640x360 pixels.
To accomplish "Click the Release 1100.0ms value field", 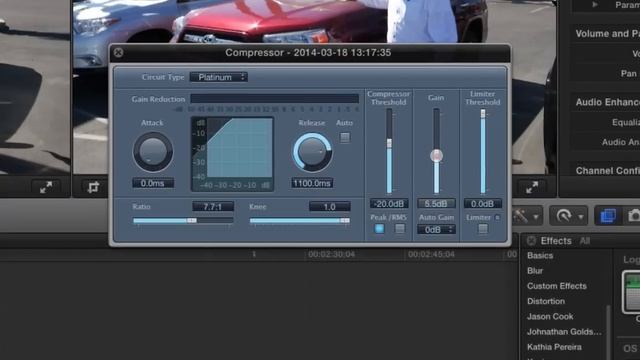I will (312, 183).
